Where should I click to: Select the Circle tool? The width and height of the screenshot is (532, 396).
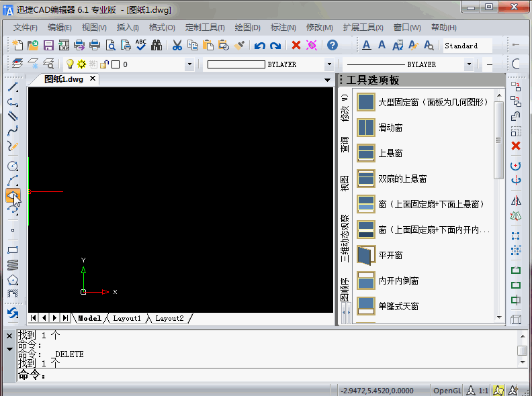click(13, 166)
